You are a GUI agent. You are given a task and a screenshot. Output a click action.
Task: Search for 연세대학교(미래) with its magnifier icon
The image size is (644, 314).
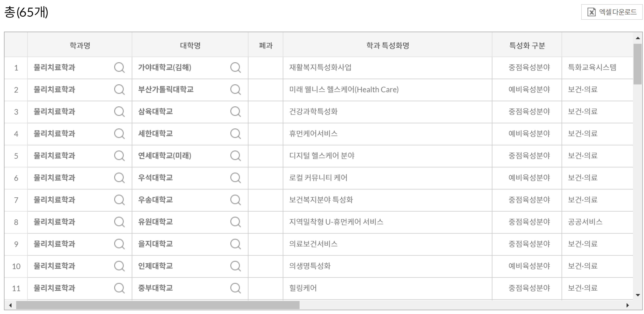click(x=235, y=156)
